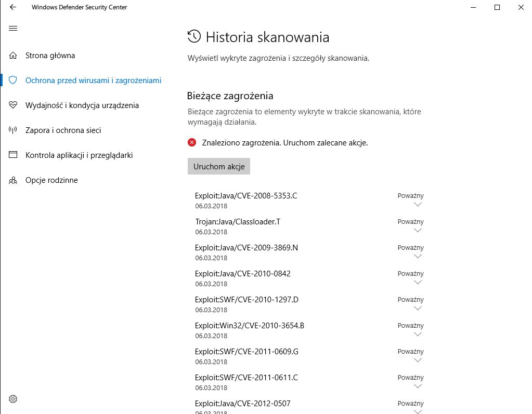Select the Kontrola aplikacji i przeglądarki entry
Screen dimensions: 532x414
tap(79, 155)
